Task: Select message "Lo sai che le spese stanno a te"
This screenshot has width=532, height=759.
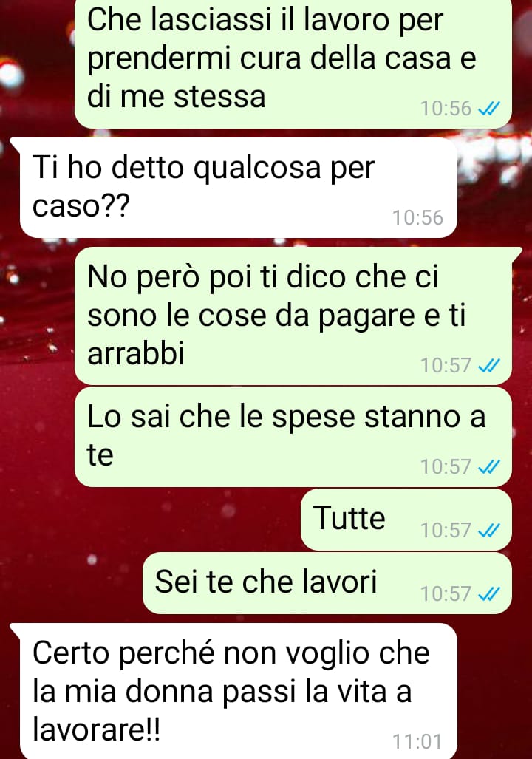Action: pyautogui.click(x=293, y=437)
